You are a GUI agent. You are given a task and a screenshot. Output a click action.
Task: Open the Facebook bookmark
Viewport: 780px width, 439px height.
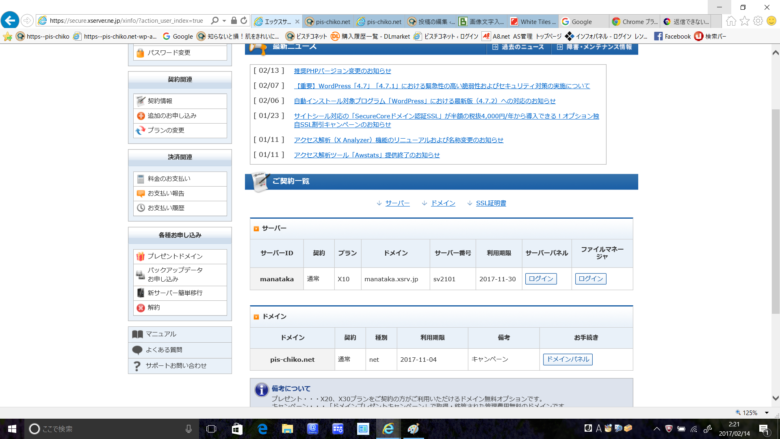tap(672, 36)
